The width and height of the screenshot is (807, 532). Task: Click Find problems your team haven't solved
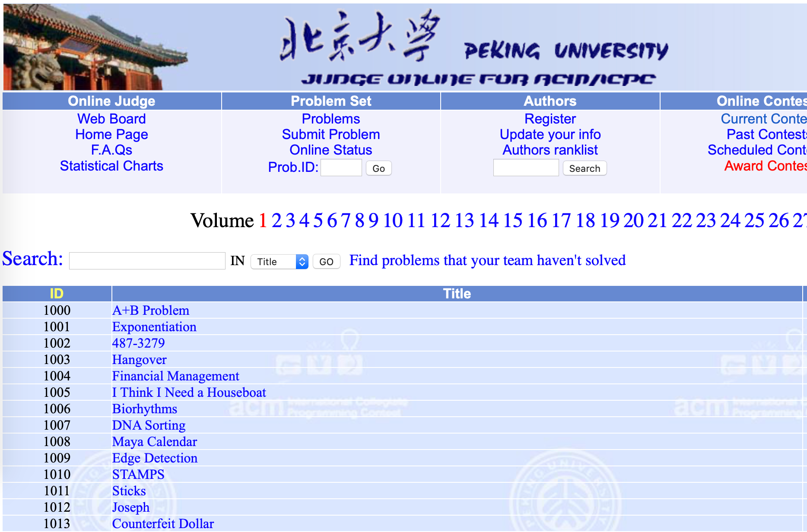click(487, 260)
